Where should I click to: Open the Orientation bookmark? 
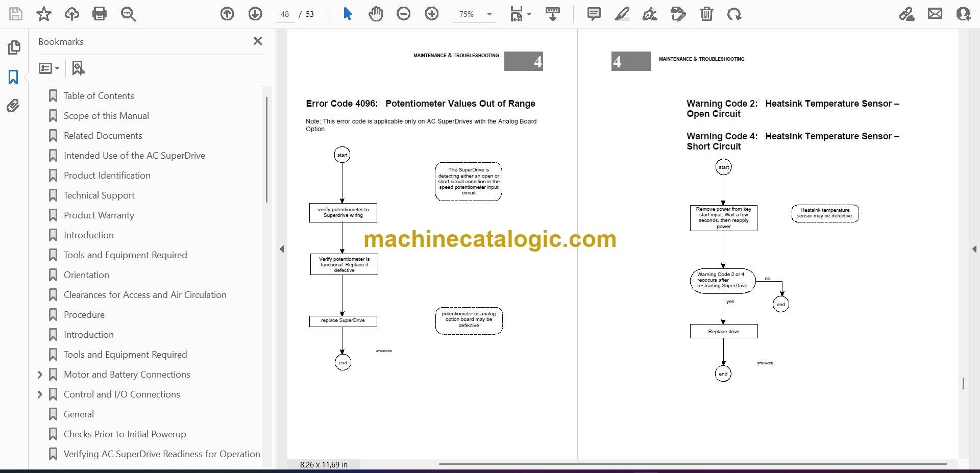click(x=86, y=275)
